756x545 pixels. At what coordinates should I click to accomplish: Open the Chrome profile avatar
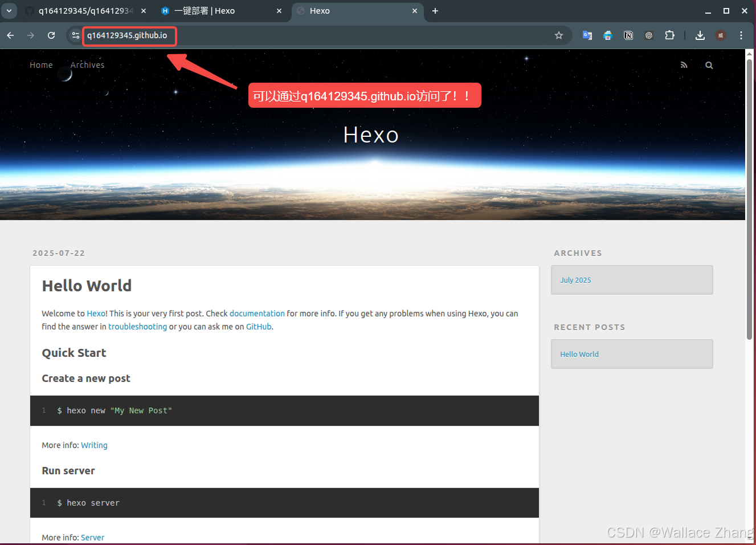coord(721,35)
